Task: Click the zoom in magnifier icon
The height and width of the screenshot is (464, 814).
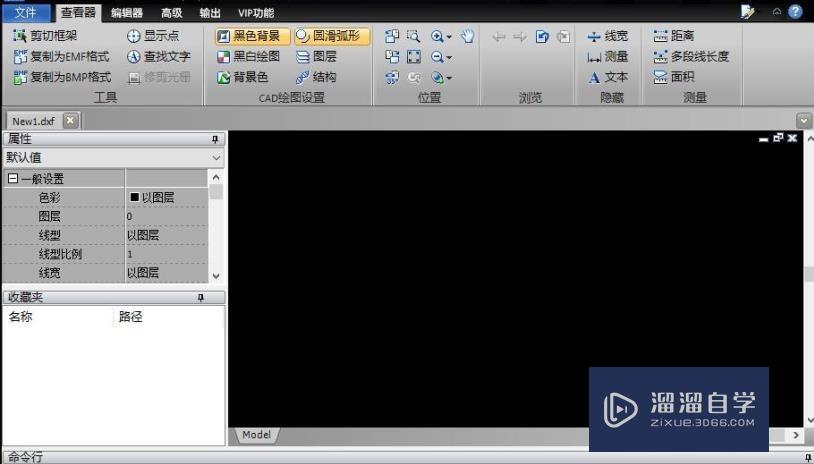Action: point(437,36)
